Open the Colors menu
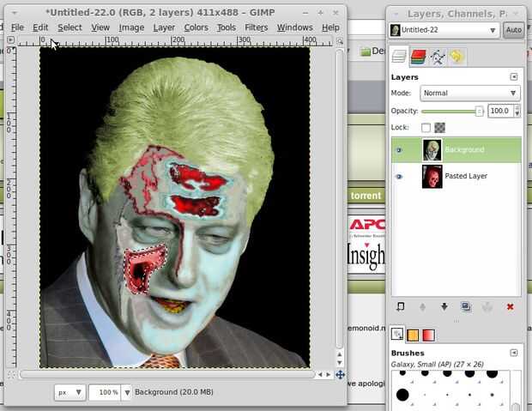Screen dimensions: 532x411 point(196,27)
